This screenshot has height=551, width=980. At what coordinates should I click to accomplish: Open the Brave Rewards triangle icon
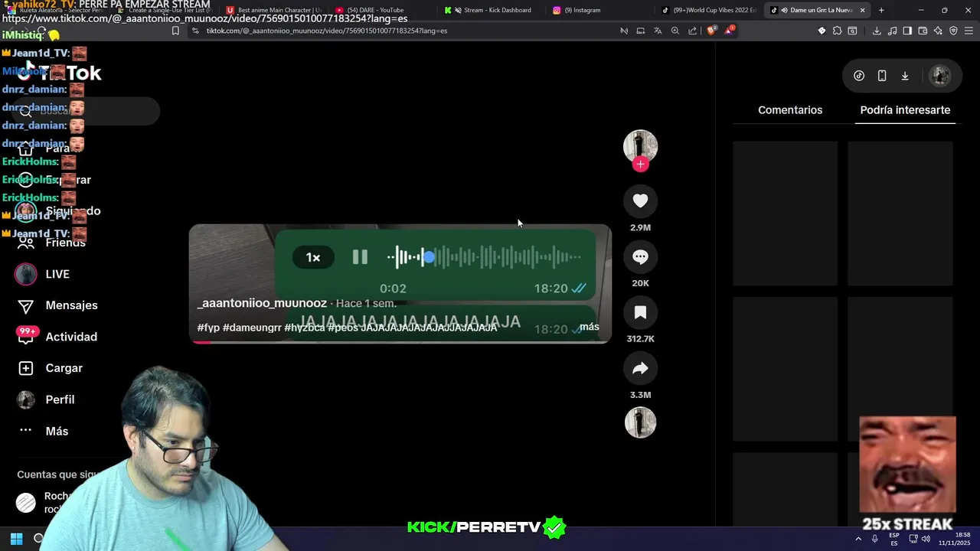(x=730, y=31)
